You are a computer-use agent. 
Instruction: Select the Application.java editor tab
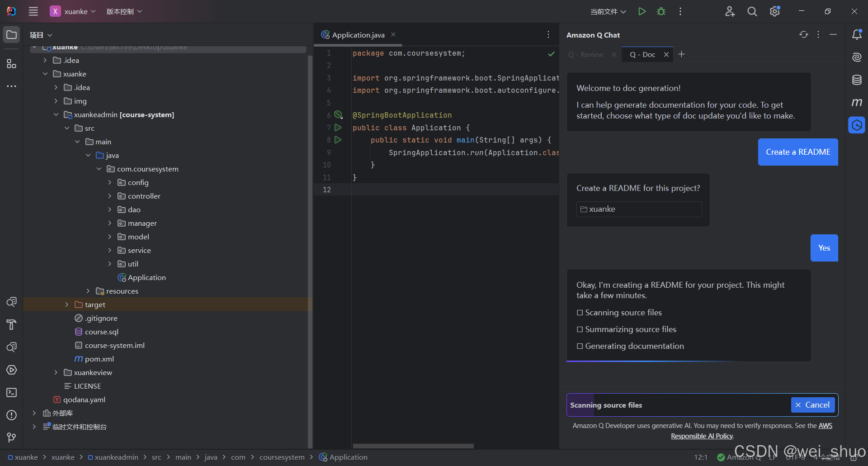coord(358,35)
